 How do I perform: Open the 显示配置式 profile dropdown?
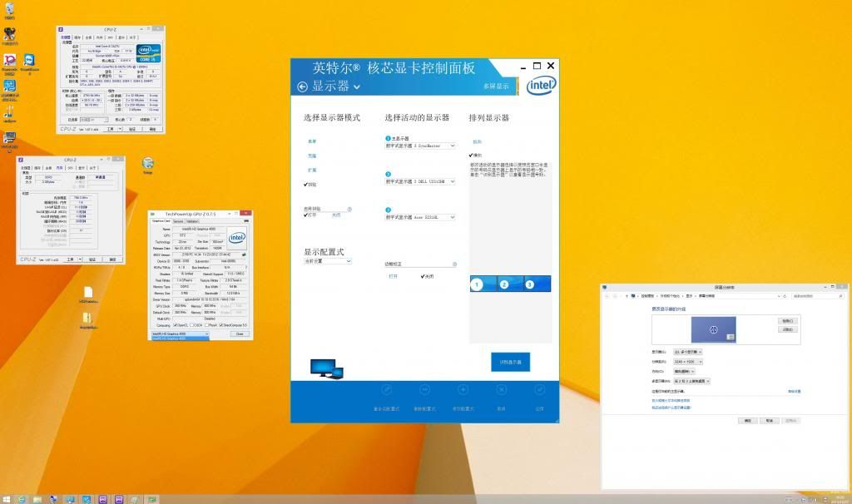point(328,261)
